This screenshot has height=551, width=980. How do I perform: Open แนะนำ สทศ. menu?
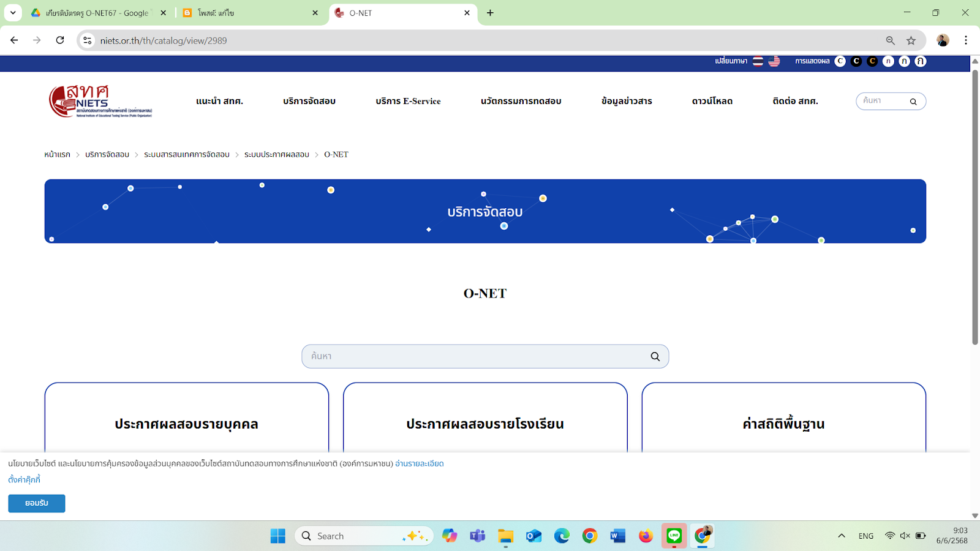point(219,101)
